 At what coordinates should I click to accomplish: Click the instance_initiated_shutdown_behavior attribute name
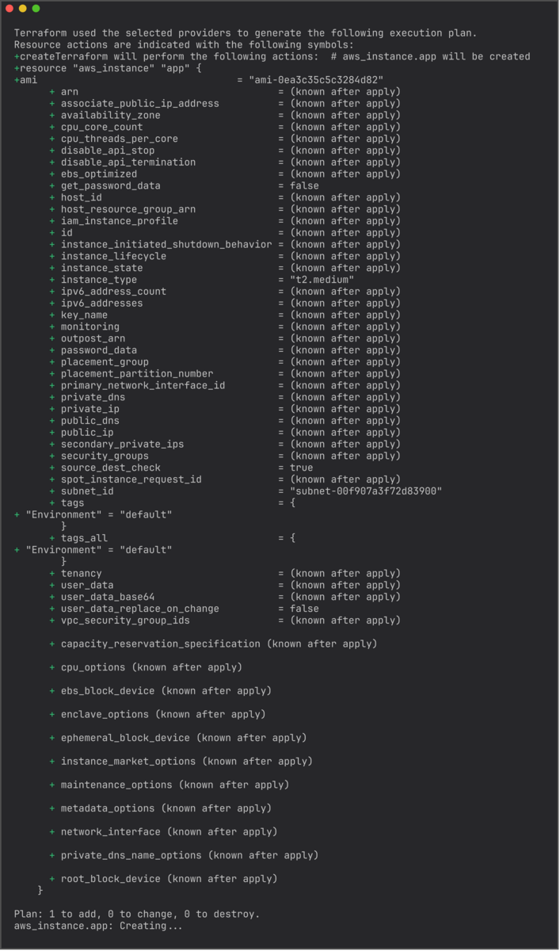click(x=166, y=244)
